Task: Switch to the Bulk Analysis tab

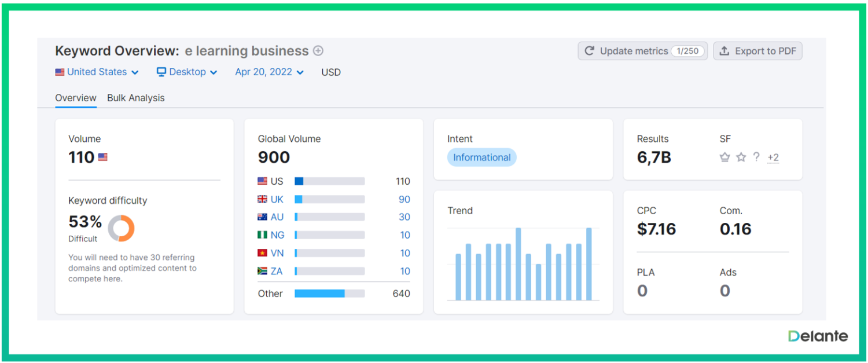Action: click(135, 97)
